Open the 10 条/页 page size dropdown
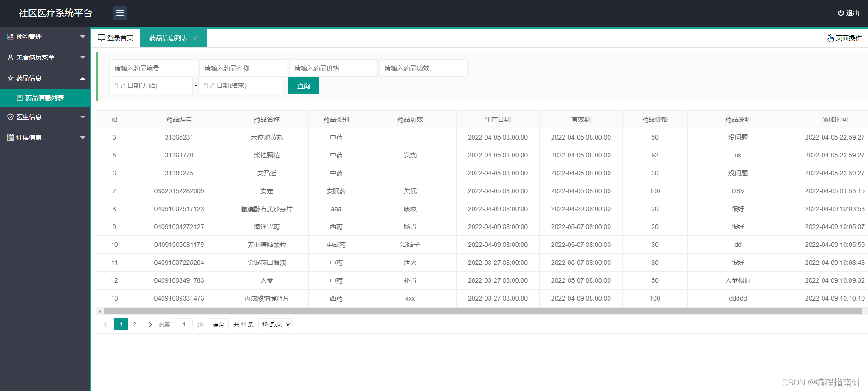Image resolution: width=868 pixels, height=391 pixels. 276,324
